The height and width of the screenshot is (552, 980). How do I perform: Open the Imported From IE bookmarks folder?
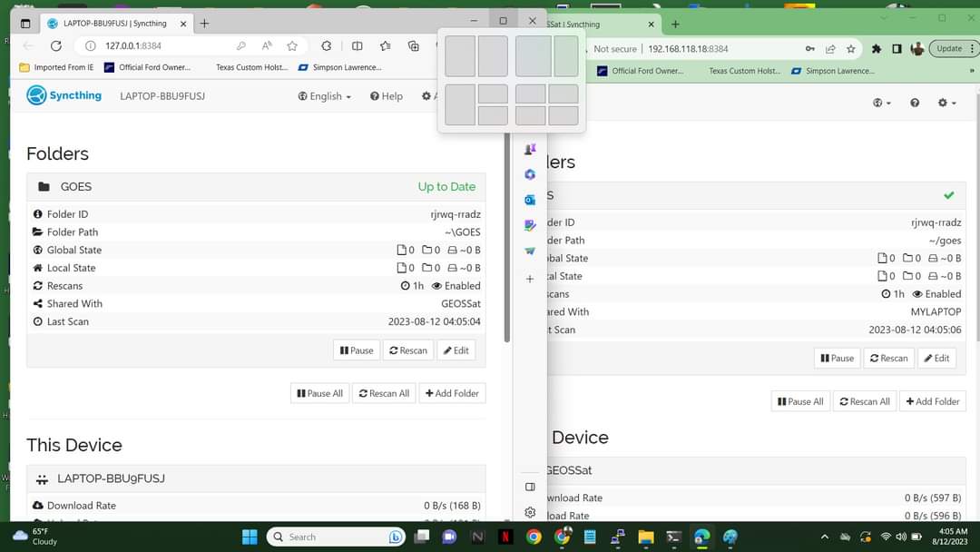(56, 67)
